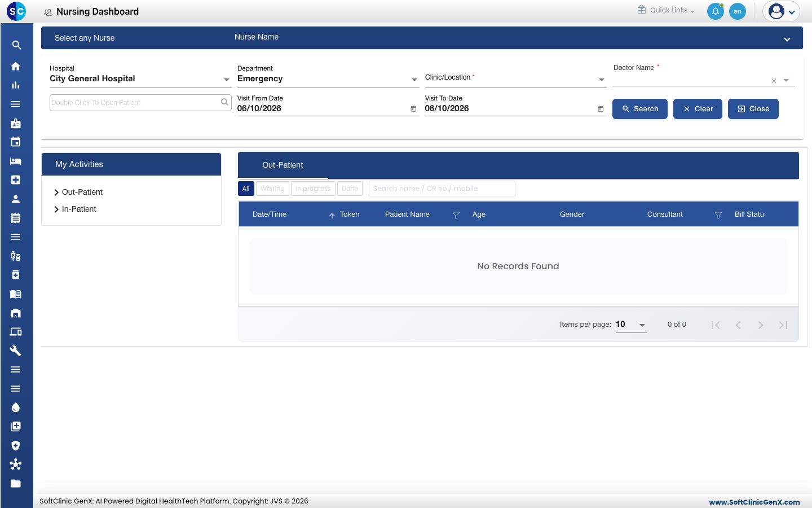The width and height of the screenshot is (812, 508).
Task: Open the blood drop icon in sidebar
Action: [16, 408]
